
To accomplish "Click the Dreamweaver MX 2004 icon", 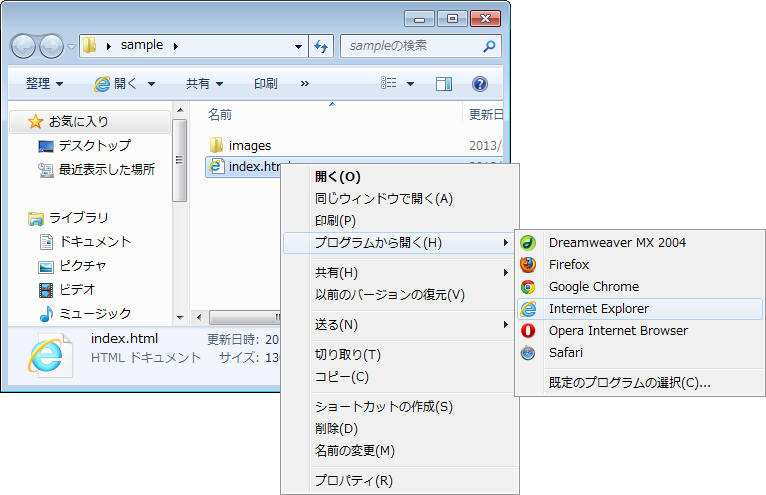I will pos(528,243).
